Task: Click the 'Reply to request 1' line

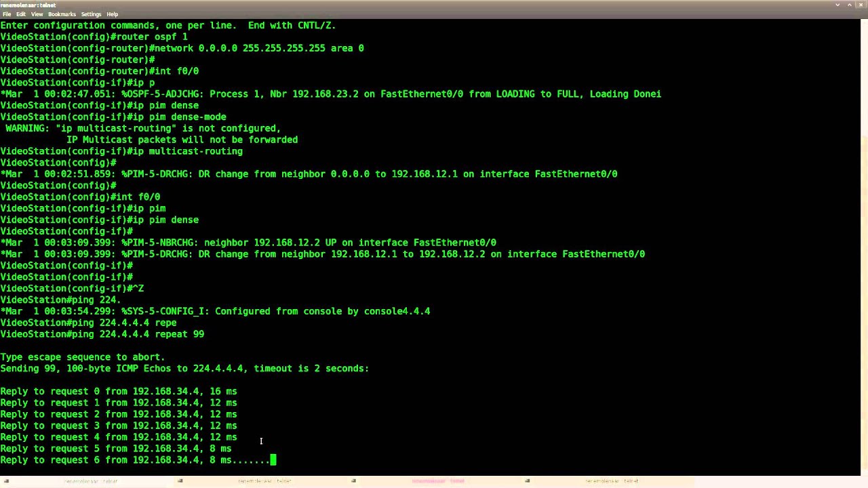Action: pos(119,403)
